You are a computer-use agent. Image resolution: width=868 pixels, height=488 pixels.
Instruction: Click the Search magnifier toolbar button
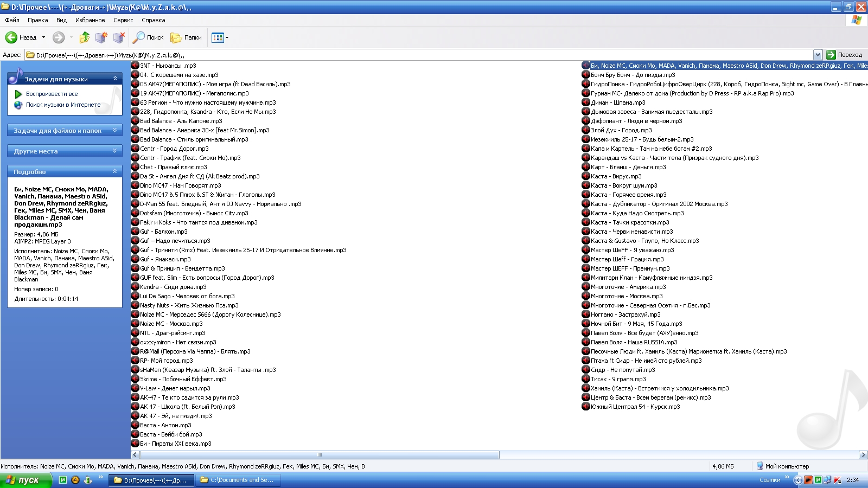[x=149, y=37]
